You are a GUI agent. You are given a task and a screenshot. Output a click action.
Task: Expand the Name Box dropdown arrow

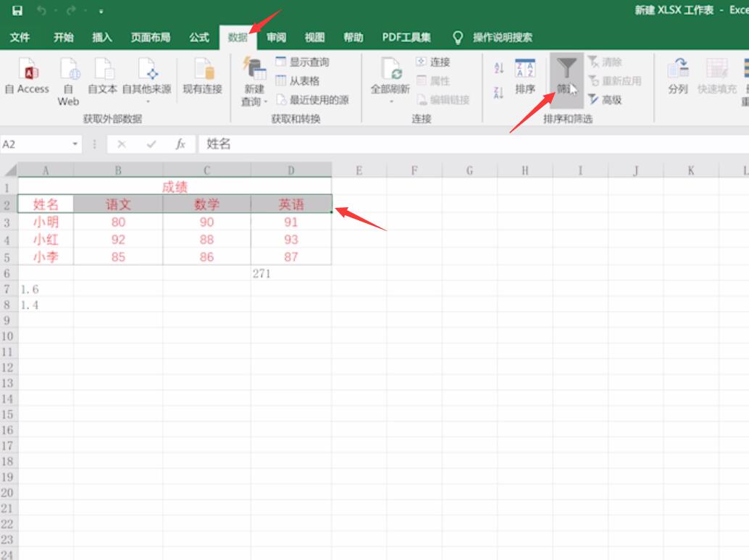(x=75, y=144)
